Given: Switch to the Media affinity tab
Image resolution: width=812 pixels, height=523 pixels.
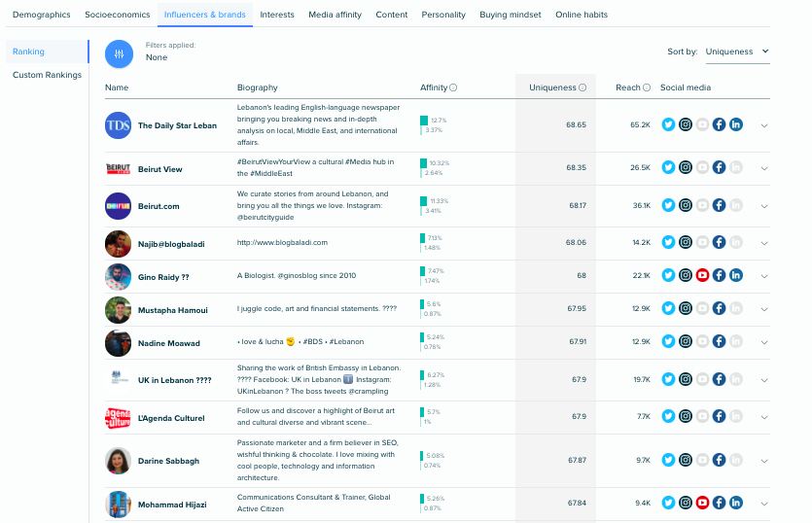Looking at the screenshot, I should click(x=335, y=15).
